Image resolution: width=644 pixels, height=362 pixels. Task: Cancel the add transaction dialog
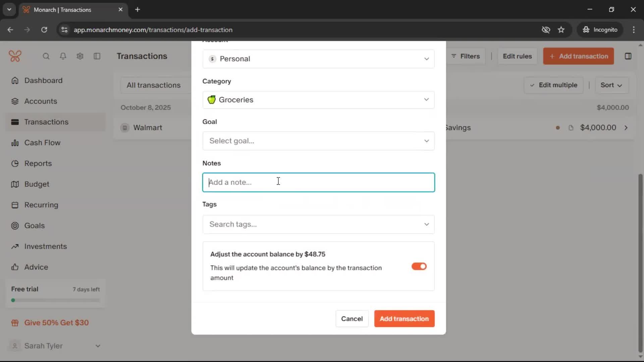352,319
